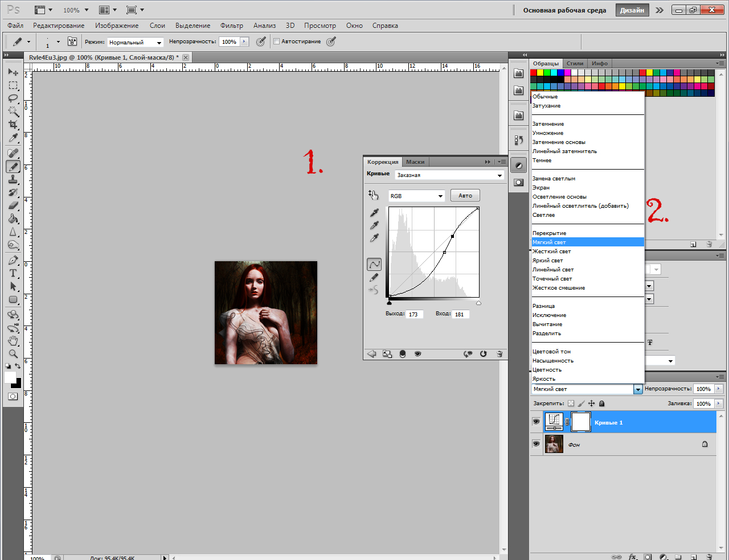
Task: Pick the black point eyedropper in Curves
Action: click(x=374, y=213)
